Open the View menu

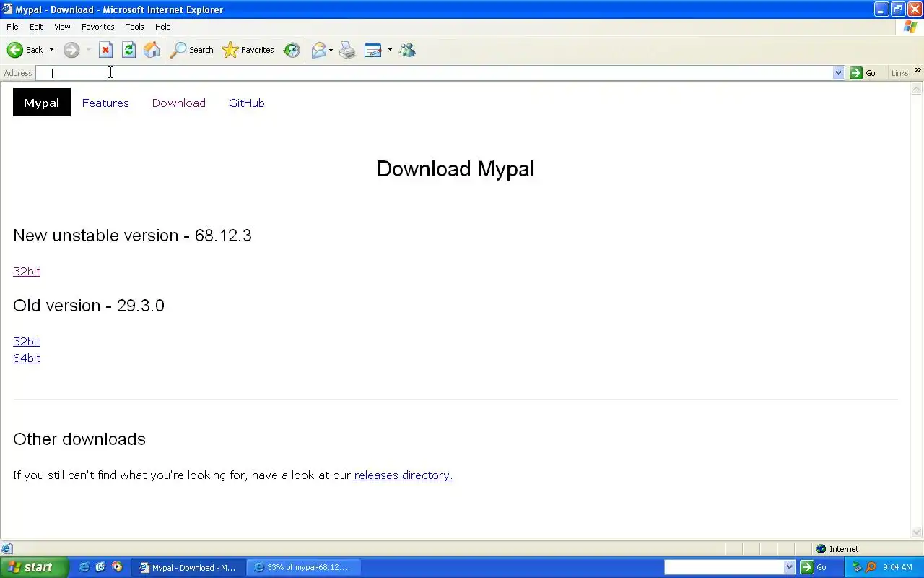tap(62, 27)
